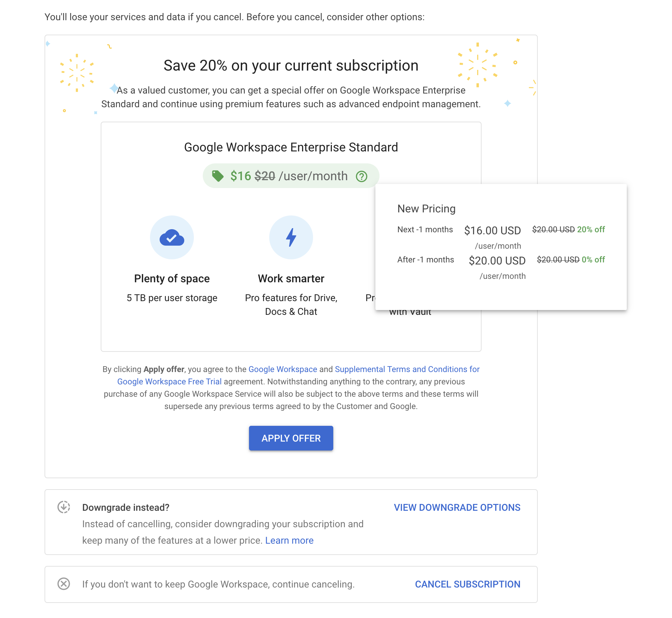Click the 20% off green label
The width and height of the screenshot is (672, 618).
591,230
